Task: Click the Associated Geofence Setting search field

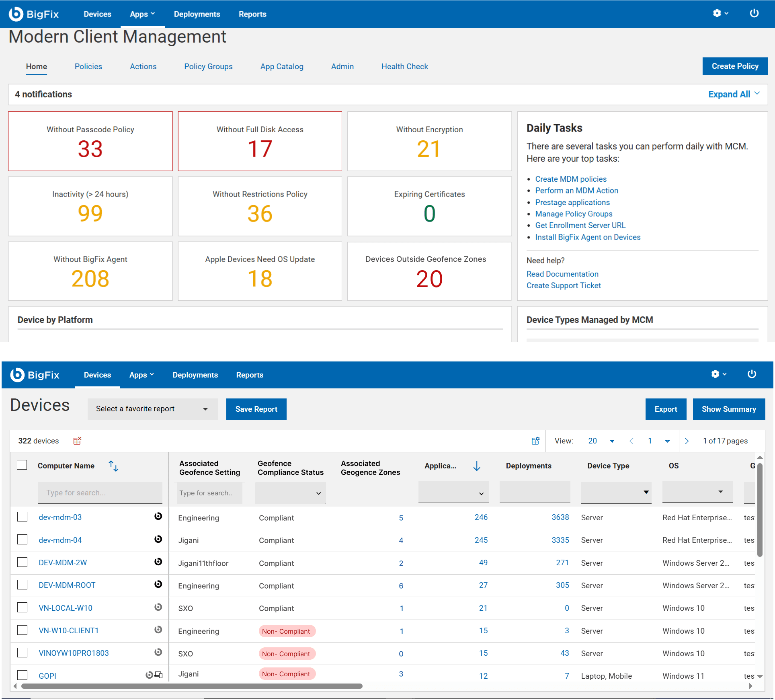Action: [x=209, y=493]
